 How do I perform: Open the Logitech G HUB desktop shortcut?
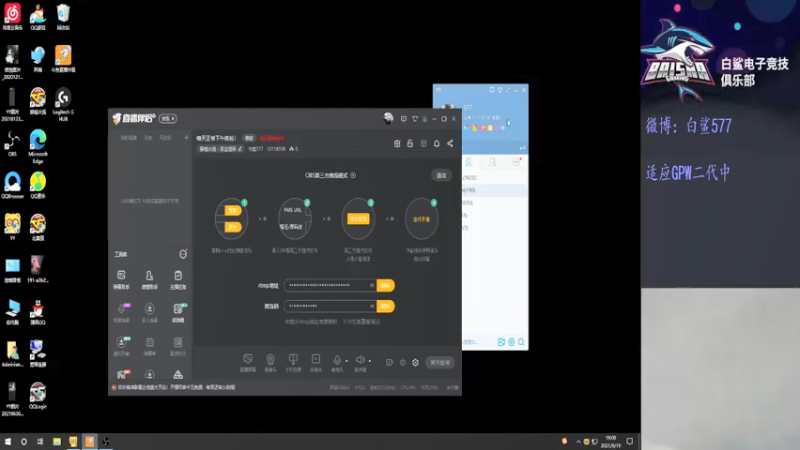63,105
